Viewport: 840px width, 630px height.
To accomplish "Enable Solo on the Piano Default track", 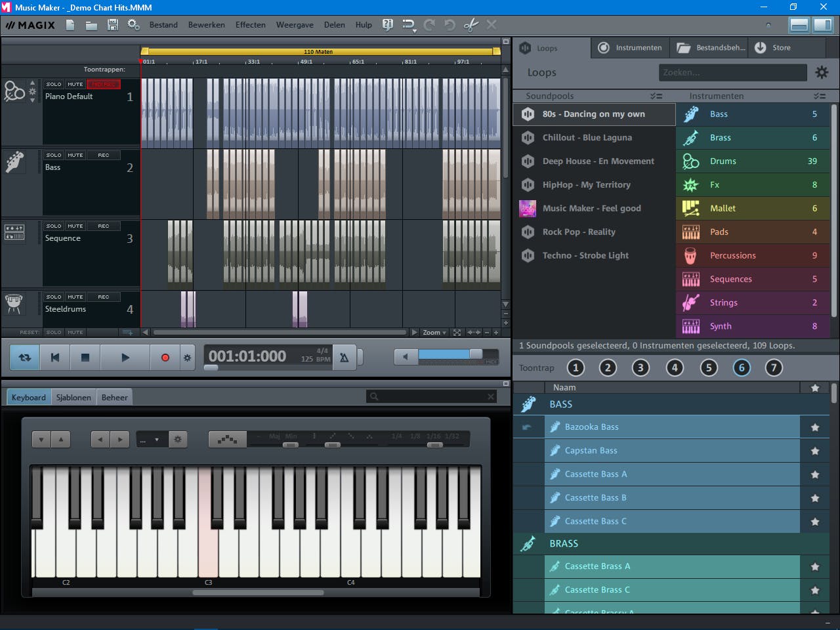I will point(54,84).
